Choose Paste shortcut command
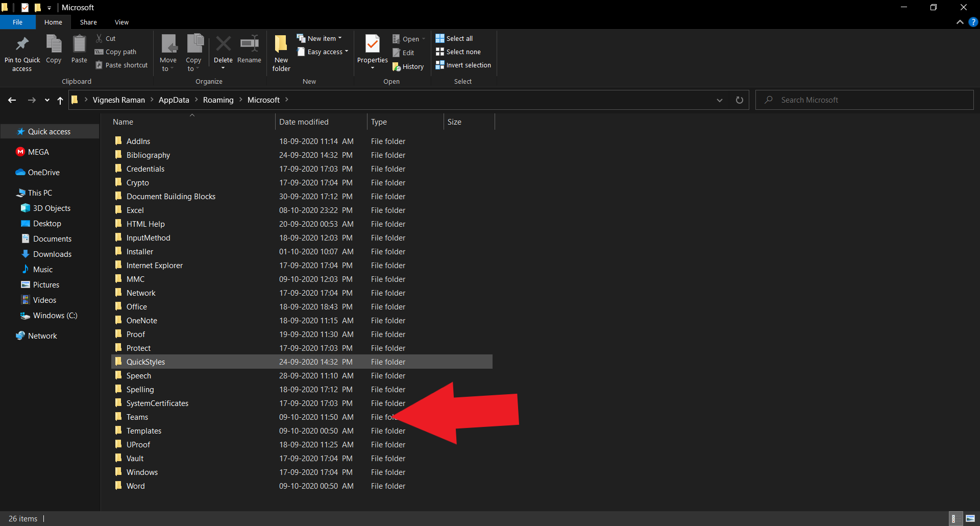This screenshot has width=980, height=526. tap(121, 65)
